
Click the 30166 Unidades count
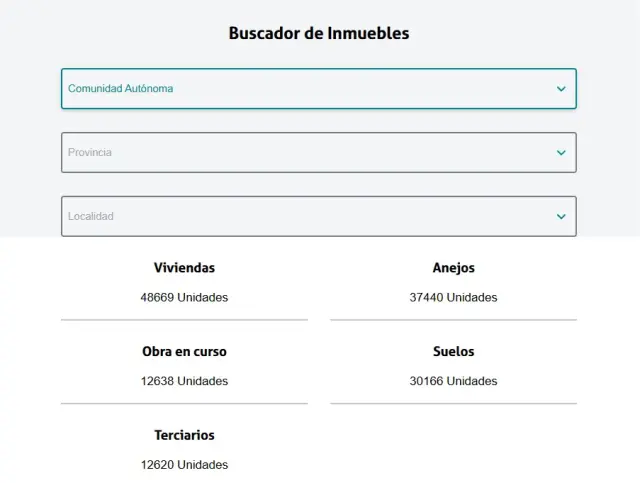[x=453, y=381]
